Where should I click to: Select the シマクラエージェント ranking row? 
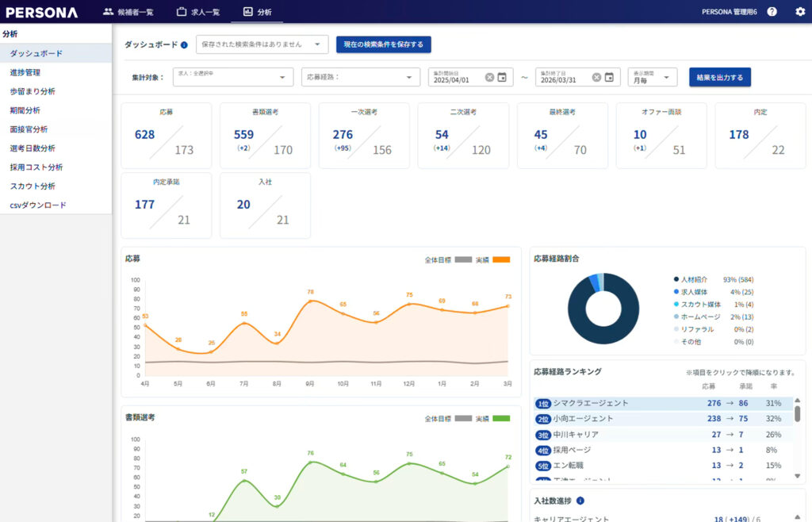663,404
